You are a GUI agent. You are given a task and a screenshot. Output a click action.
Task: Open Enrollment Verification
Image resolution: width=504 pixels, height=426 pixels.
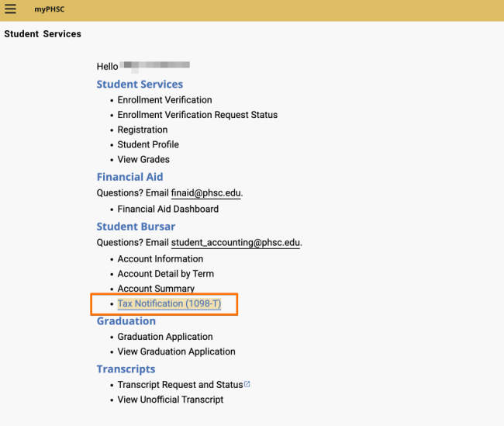click(164, 100)
